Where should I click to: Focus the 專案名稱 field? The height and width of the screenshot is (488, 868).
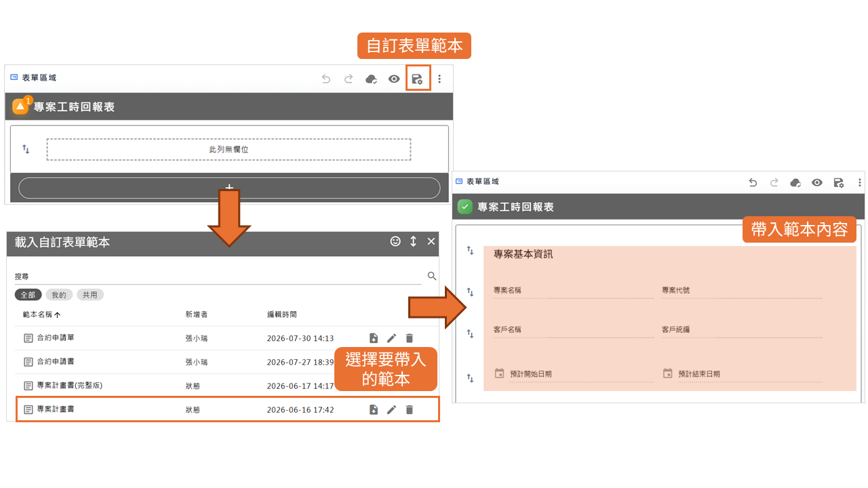click(574, 290)
